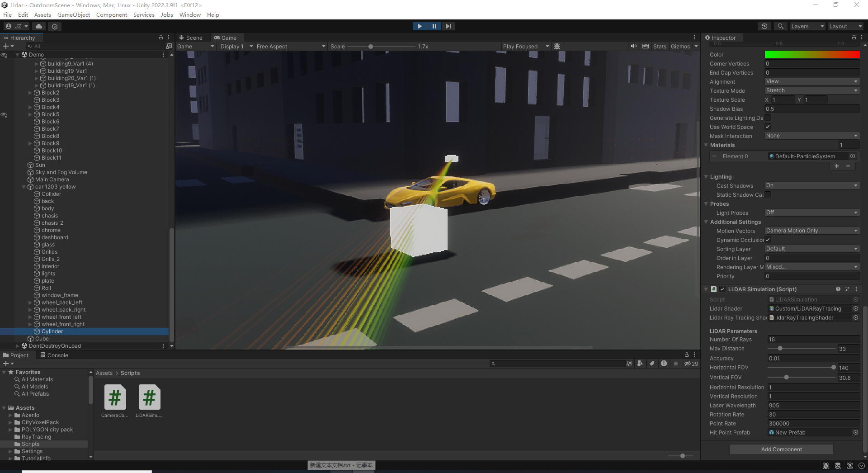
Task: Toggle the Use World Space checkbox
Action: click(768, 127)
